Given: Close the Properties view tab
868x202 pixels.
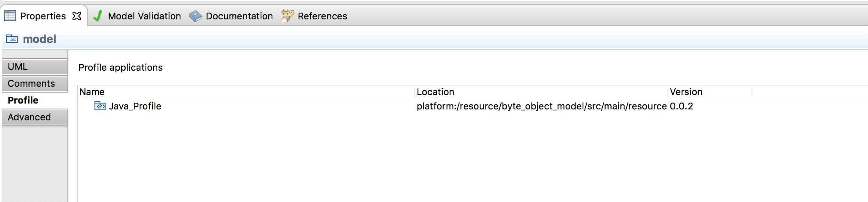Looking at the screenshot, I should pyautogui.click(x=77, y=16).
